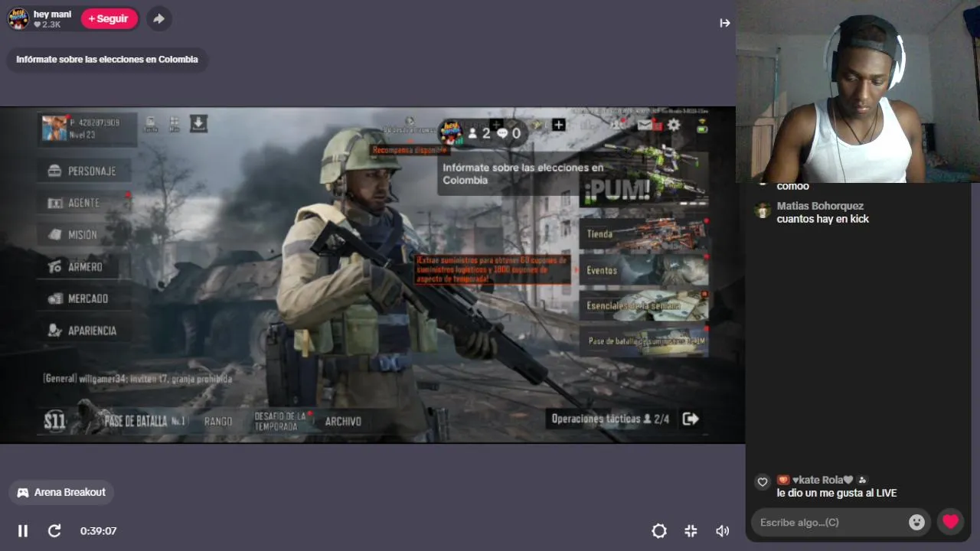Send a like with the heart button
This screenshot has width=980, height=551.
[x=950, y=522]
